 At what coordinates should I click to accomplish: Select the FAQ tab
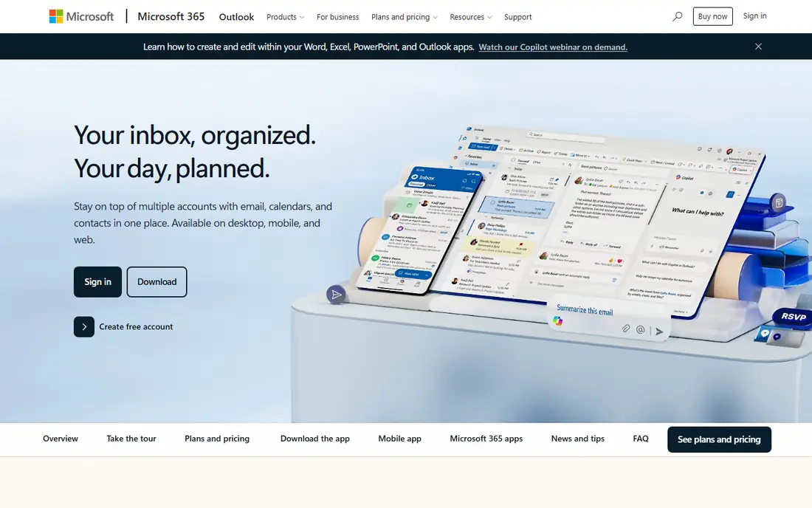pos(641,439)
